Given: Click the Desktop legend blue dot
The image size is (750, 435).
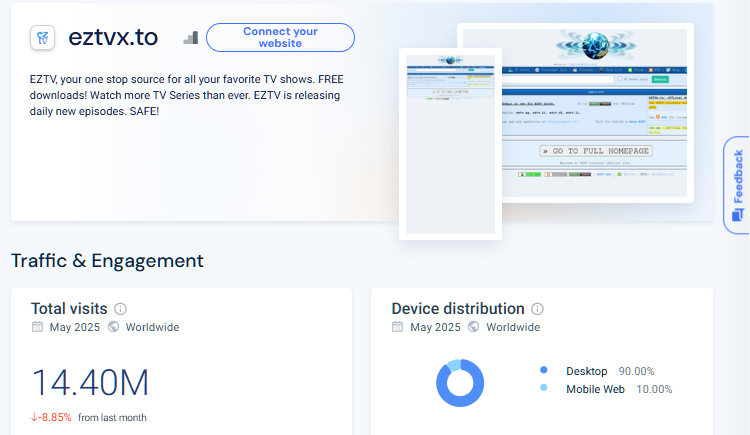Looking at the screenshot, I should tap(543, 370).
